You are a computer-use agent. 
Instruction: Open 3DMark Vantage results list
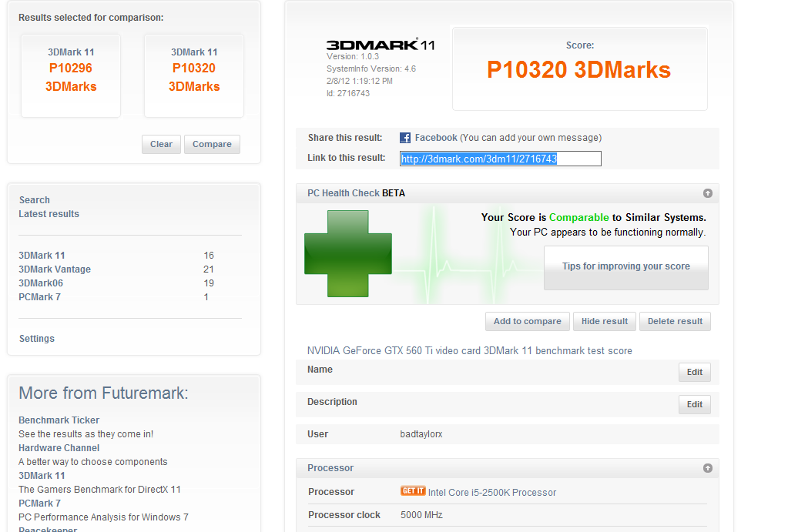(55, 269)
